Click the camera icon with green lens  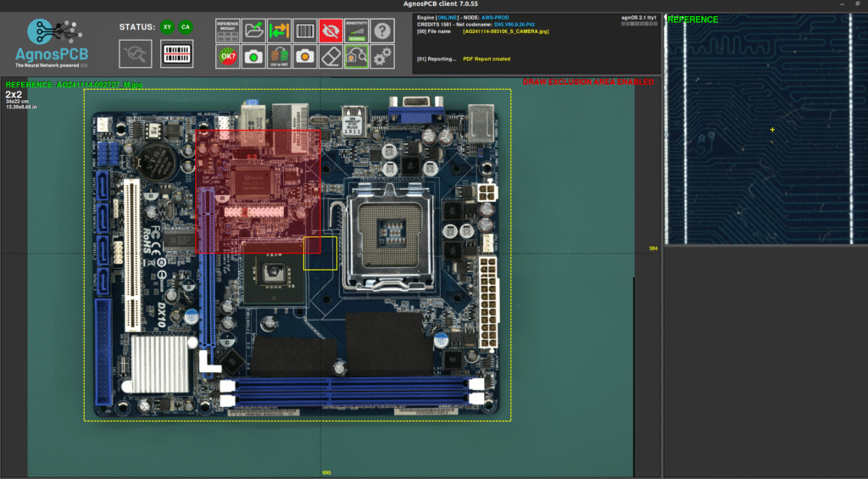tap(253, 57)
